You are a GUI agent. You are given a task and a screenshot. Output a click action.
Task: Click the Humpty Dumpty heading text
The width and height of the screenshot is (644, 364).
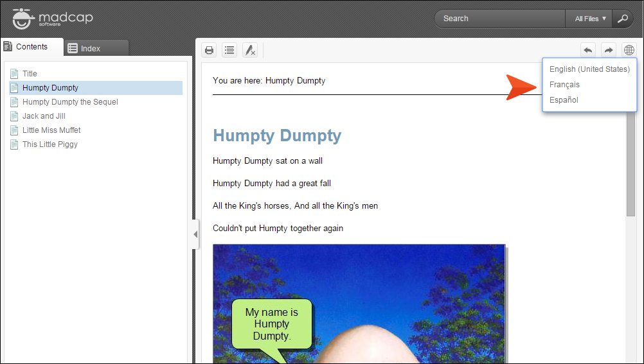tap(277, 135)
